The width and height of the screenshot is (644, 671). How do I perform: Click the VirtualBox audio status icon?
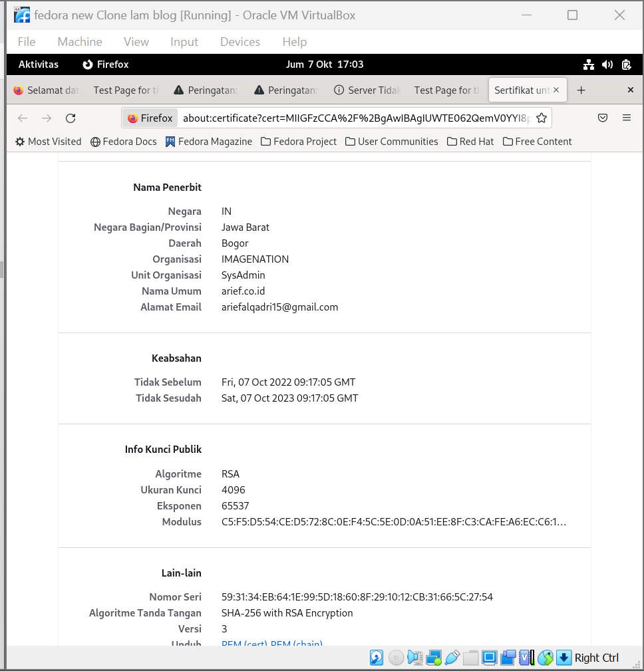coord(414,657)
